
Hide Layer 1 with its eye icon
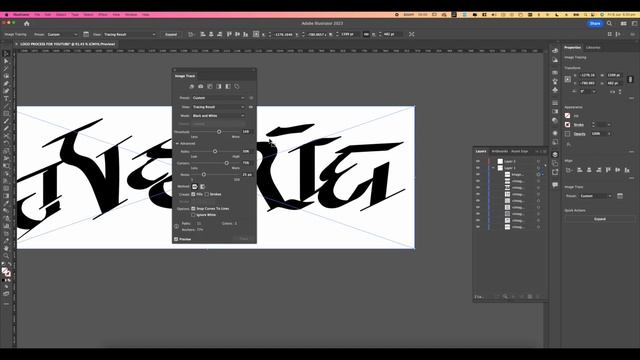pyautogui.click(x=478, y=168)
